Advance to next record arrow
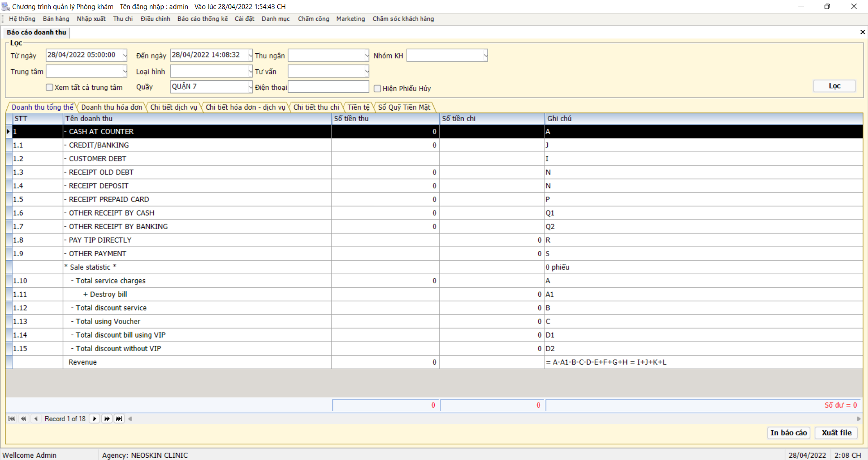The image size is (868, 460). pyautogui.click(x=95, y=419)
